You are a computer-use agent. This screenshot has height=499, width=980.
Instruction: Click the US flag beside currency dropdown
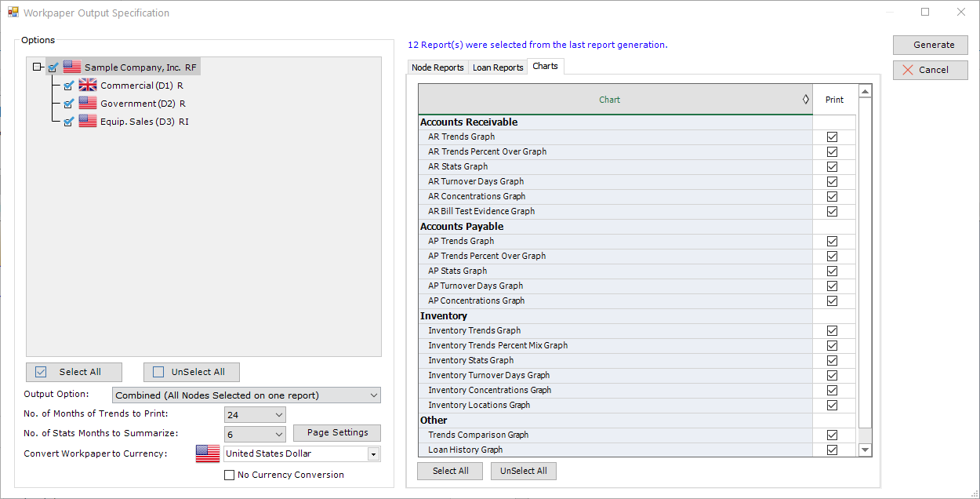[x=207, y=453]
